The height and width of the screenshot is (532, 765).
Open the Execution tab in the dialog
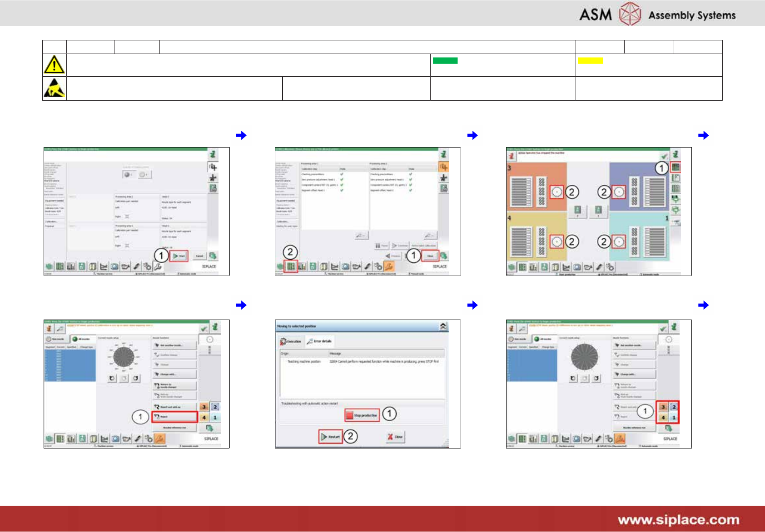(x=291, y=341)
